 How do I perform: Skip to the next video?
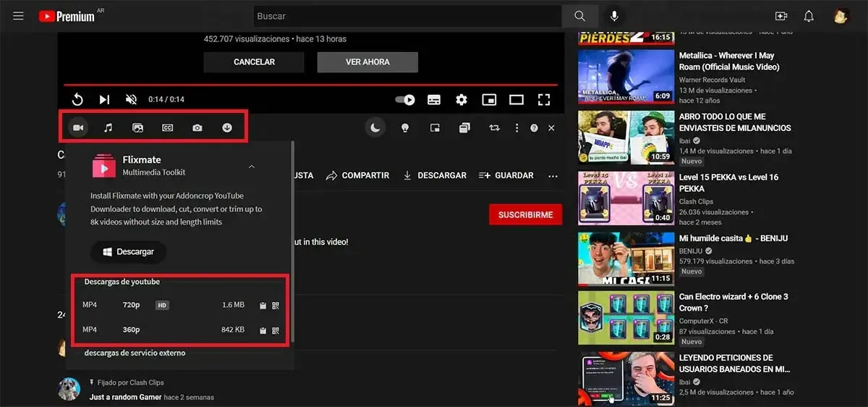104,99
